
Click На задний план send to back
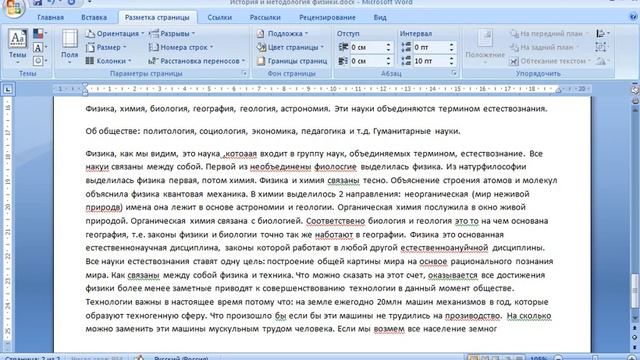(x=545, y=47)
